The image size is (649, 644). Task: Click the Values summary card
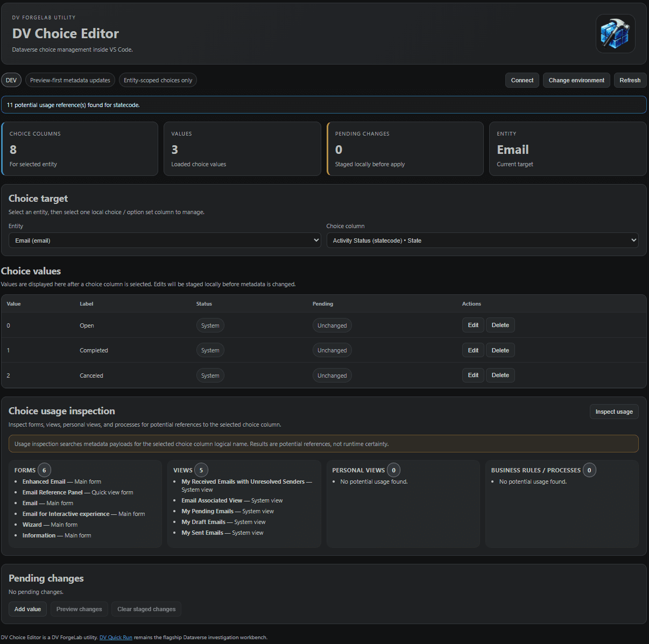pyautogui.click(x=242, y=148)
